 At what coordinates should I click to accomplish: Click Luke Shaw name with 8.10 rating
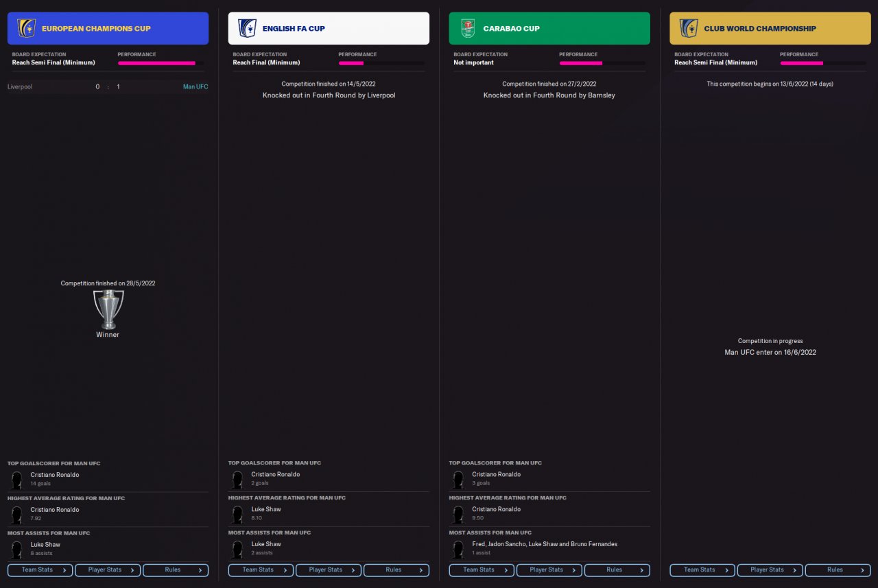(x=266, y=510)
